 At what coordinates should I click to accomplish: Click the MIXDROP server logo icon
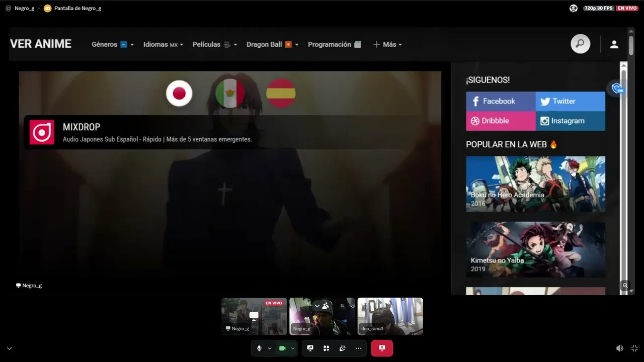(42, 132)
